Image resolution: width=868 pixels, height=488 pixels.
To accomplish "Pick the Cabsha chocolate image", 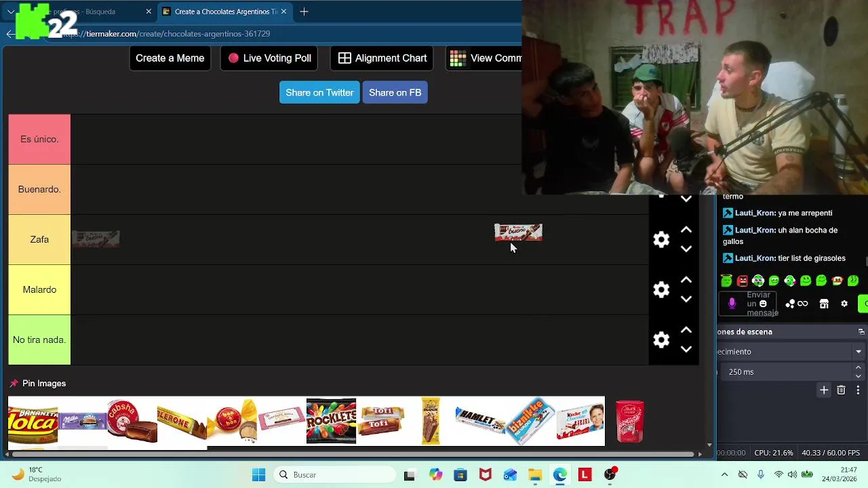I will 132,422.
